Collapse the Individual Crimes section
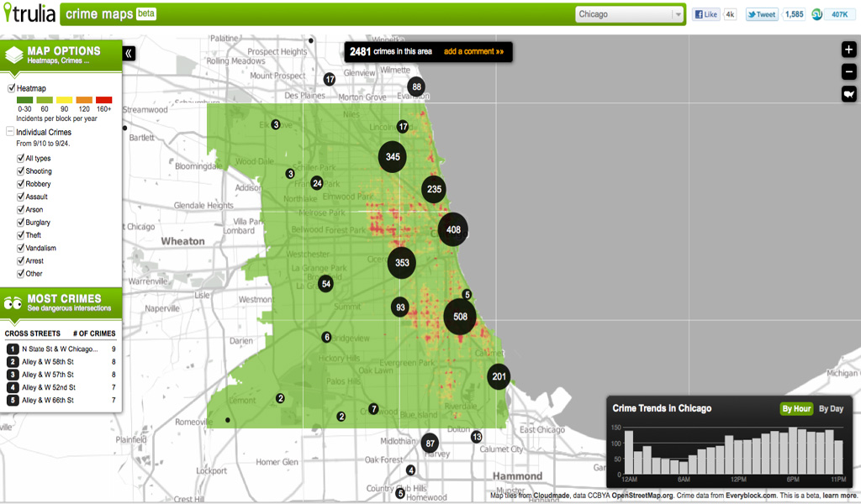861x504 pixels. pyautogui.click(x=10, y=132)
